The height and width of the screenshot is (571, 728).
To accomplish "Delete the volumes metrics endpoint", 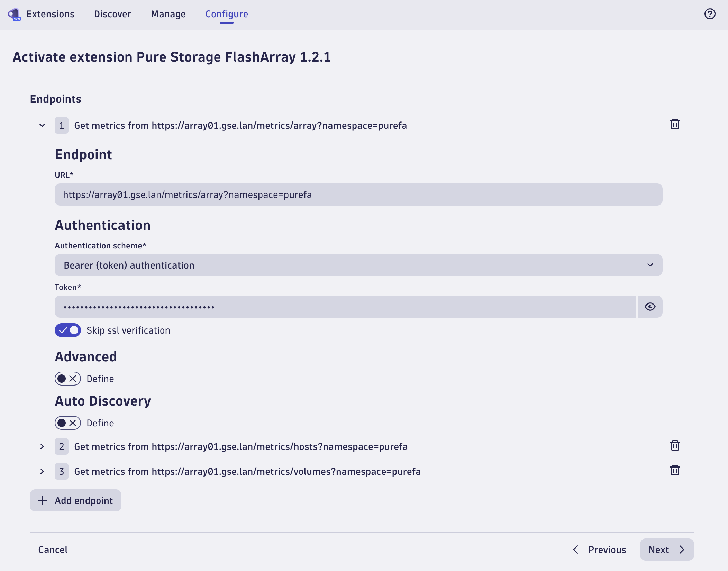I will [675, 471].
